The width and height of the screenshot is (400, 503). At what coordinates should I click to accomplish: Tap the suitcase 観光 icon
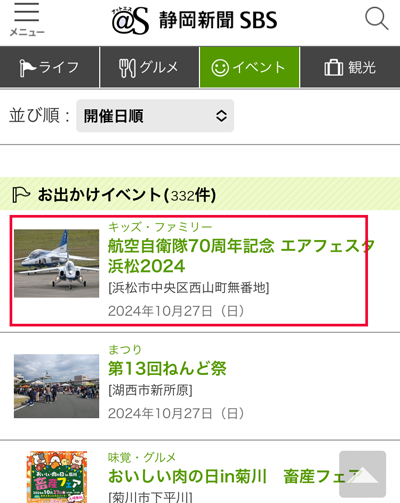pos(333,68)
